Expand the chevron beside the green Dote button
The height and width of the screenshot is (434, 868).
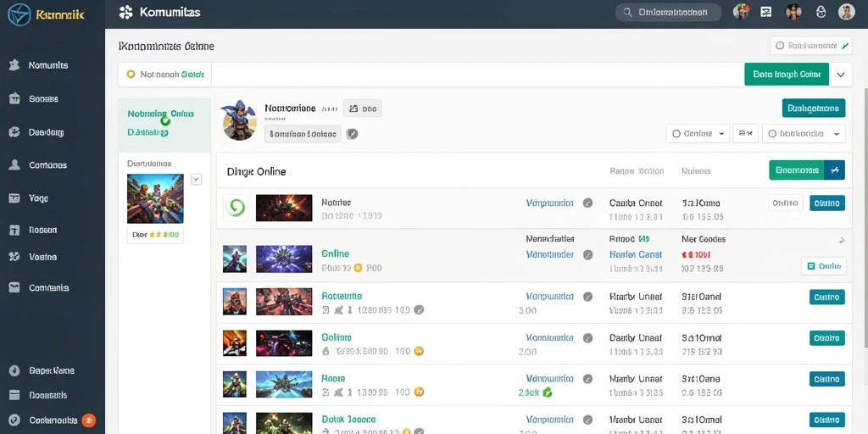click(x=841, y=75)
